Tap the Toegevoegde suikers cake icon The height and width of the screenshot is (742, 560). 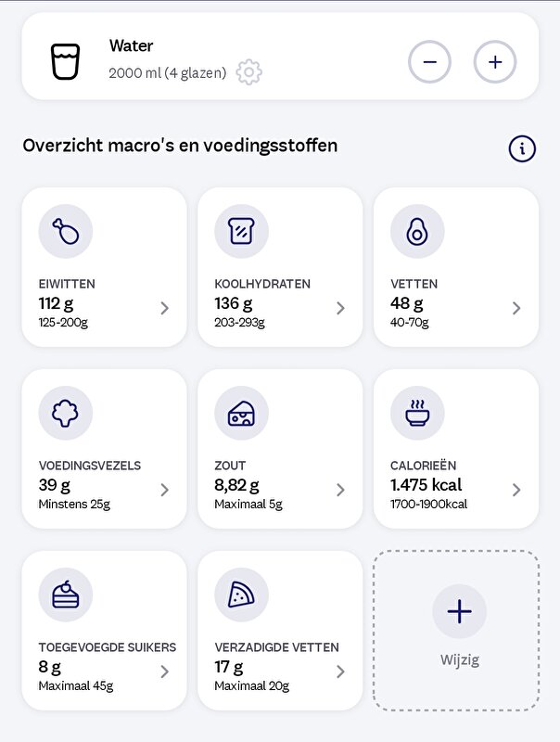(x=65, y=595)
